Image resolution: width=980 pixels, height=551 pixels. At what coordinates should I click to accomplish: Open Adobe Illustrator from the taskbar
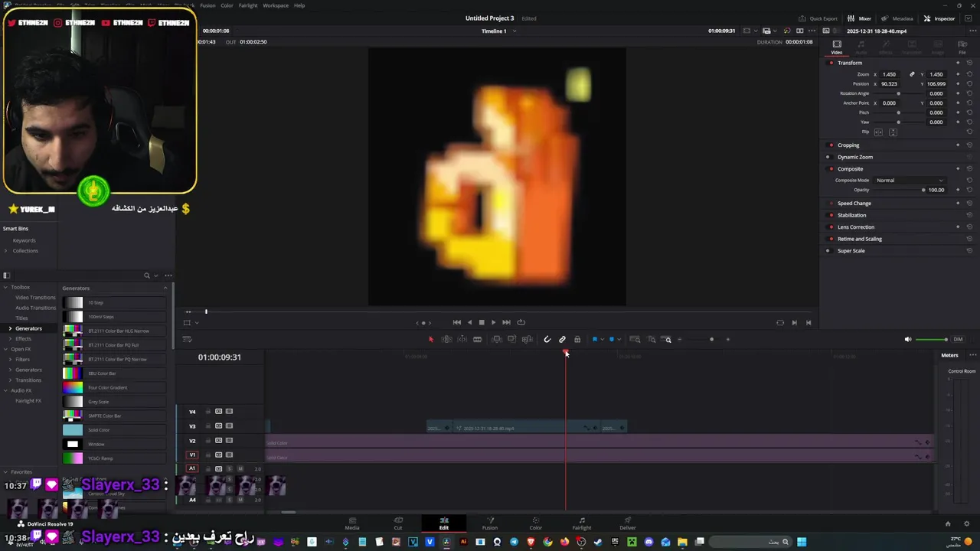click(x=463, y=542)
